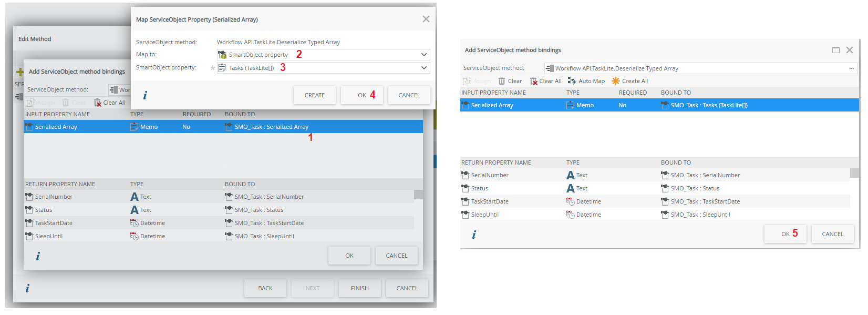Confirm mapping with OK button numbered 4
This screenshot has width=868, height=315.
[362, 95]
